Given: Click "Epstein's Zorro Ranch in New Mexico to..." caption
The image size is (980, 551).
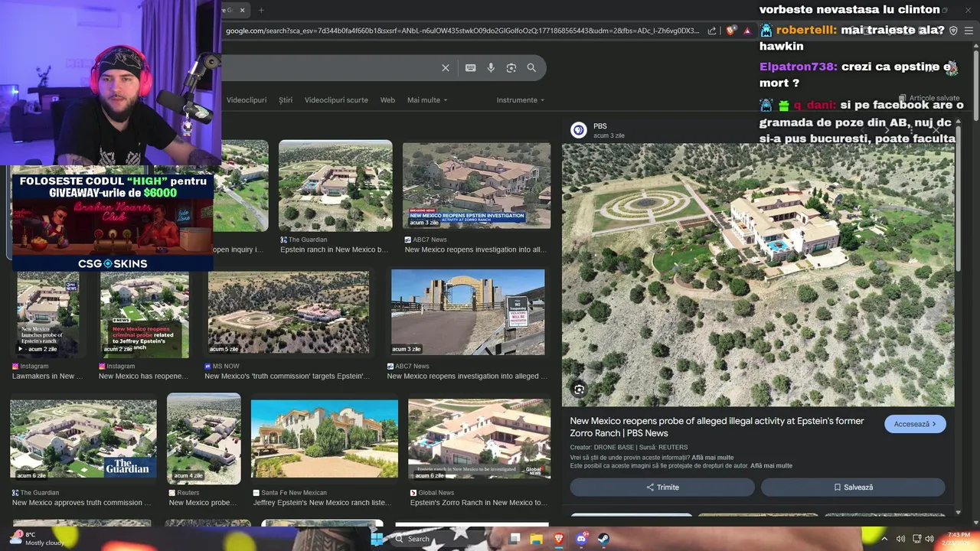Looking at the screenshot, I should pos(479,503).
